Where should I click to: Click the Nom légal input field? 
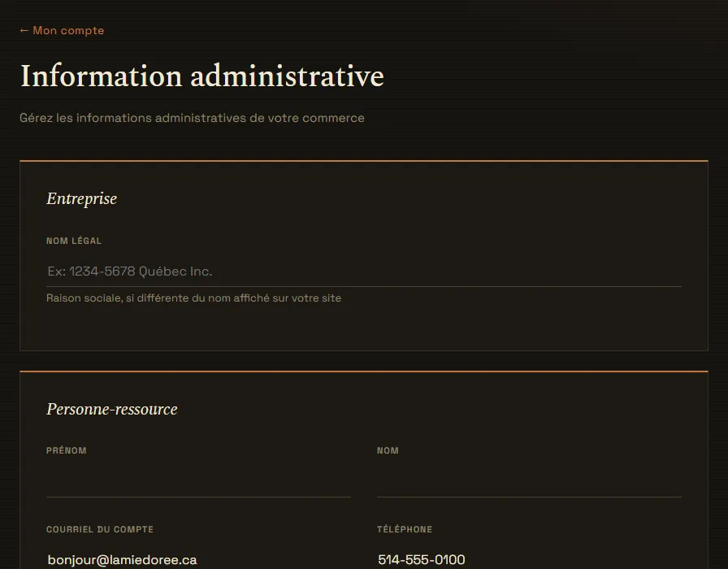tap(363, 271)
